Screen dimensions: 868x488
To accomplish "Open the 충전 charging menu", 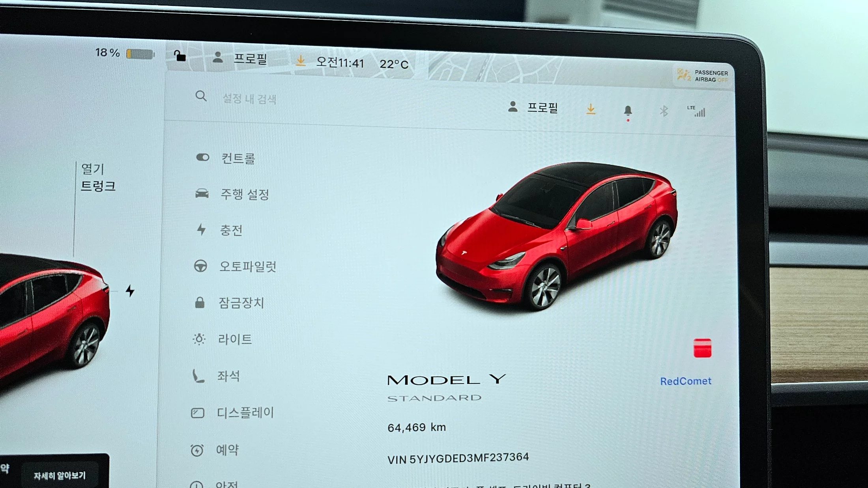I will coord(231,230).
